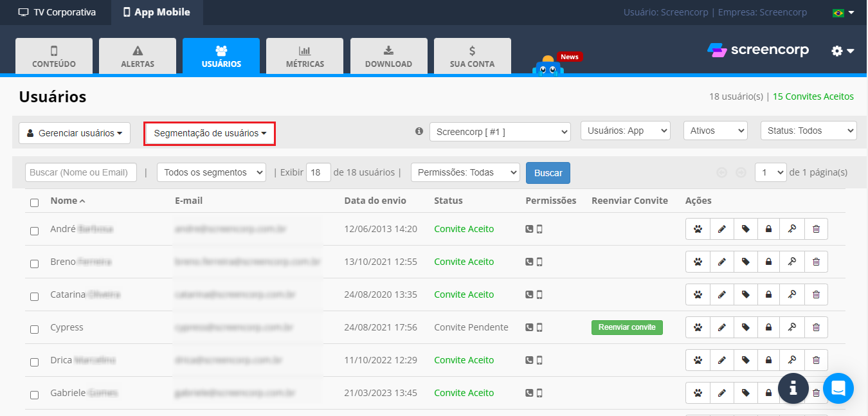Open the Permissões: Todas filter
This screenshot has height=416, width=868.
[465, 172]
